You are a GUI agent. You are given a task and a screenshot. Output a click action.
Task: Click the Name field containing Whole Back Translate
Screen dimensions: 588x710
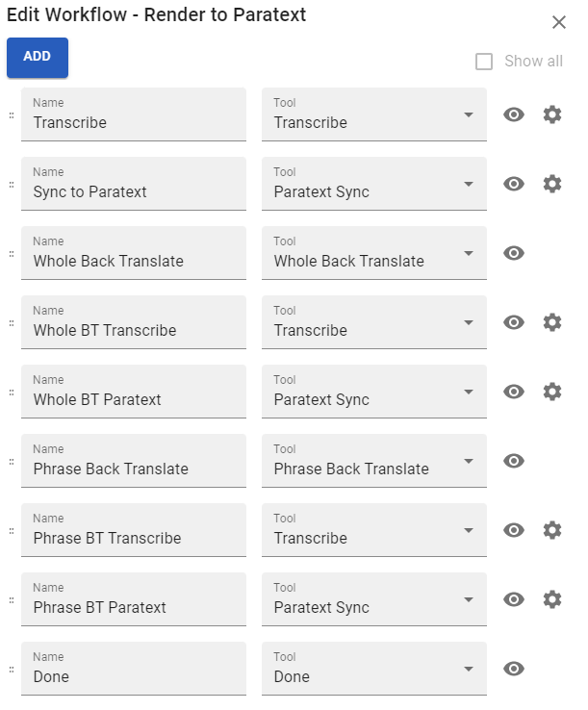pyautogui.click(x=134, y=253)
